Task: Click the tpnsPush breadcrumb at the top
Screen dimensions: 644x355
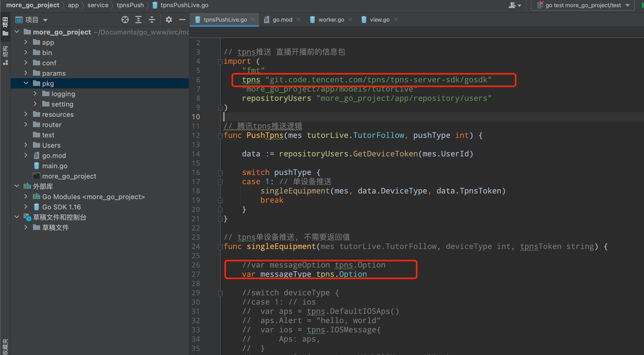Action: [x=130, y=5]
